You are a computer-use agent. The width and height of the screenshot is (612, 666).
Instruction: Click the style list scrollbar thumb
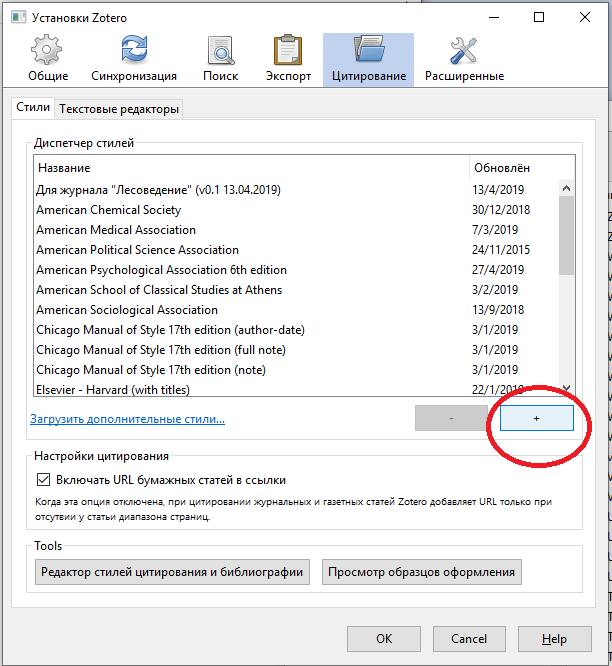pyautogui.click(x=566, y=235)
